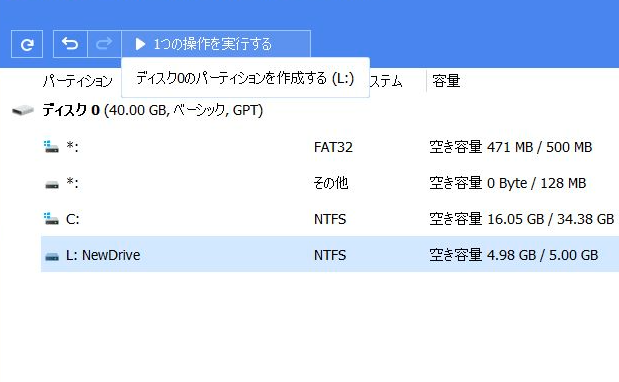The width and height of the screenshot is (619, 382).
Task: Select the L: NewDrive partition label
Action: (x=103, y=255)
